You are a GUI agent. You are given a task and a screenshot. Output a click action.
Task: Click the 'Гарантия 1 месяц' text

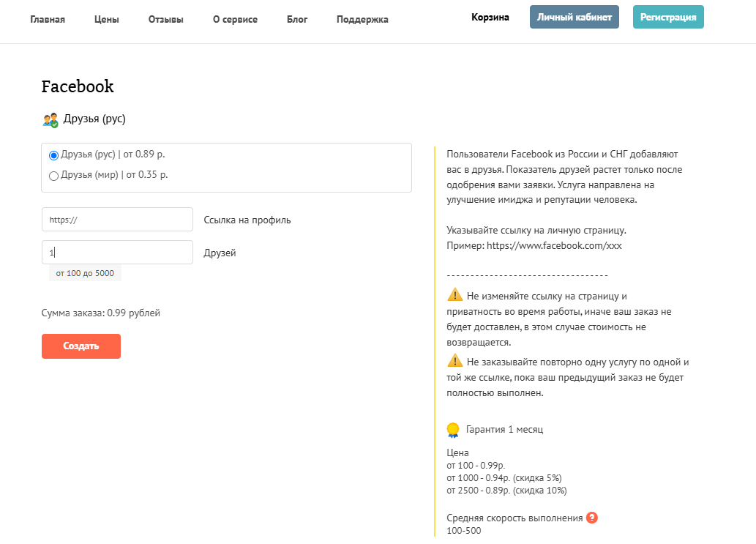click(504, 429)
